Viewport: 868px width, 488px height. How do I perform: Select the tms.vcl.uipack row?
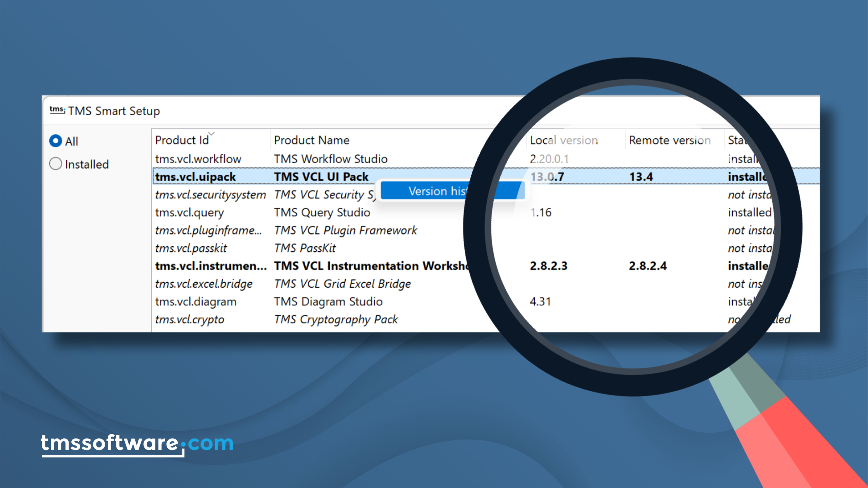pyautogui.click(x=195, y=177)
